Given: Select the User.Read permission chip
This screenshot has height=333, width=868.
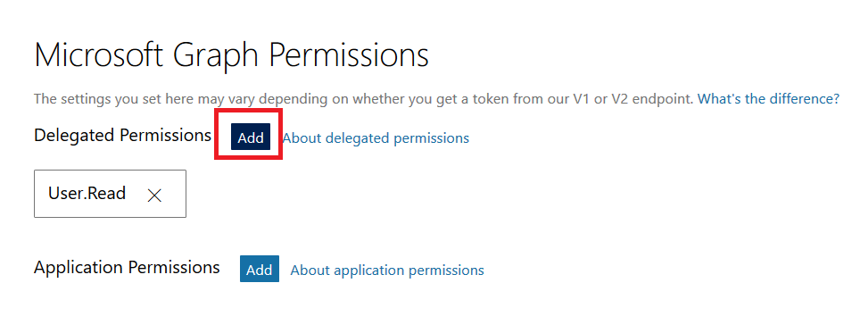Looking at the screenshot, I should click(110, 194).
